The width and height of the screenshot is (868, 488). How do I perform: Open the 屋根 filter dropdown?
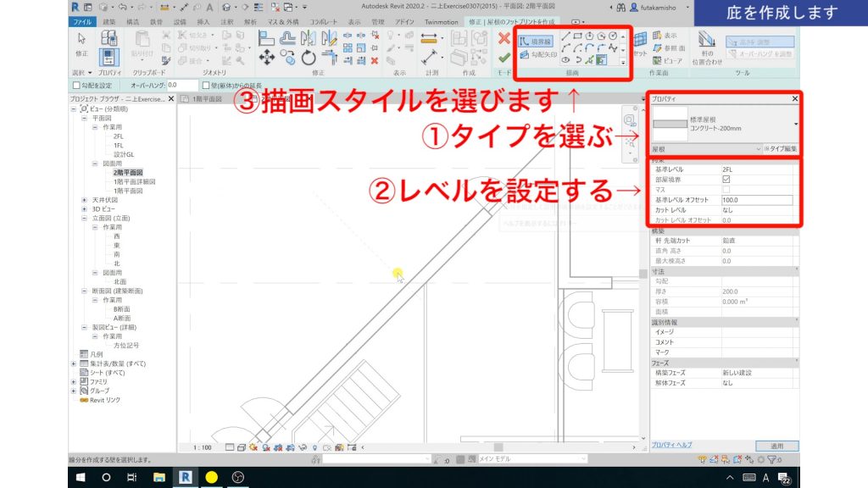(759, 149)
